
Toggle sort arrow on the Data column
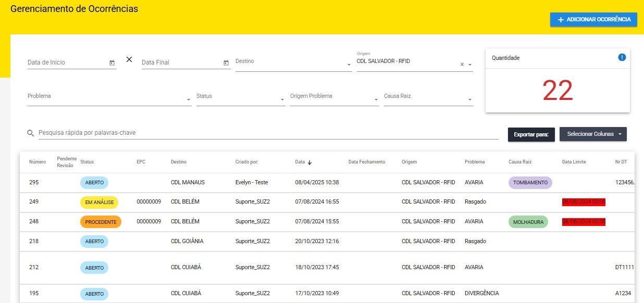tap(310, 162)
